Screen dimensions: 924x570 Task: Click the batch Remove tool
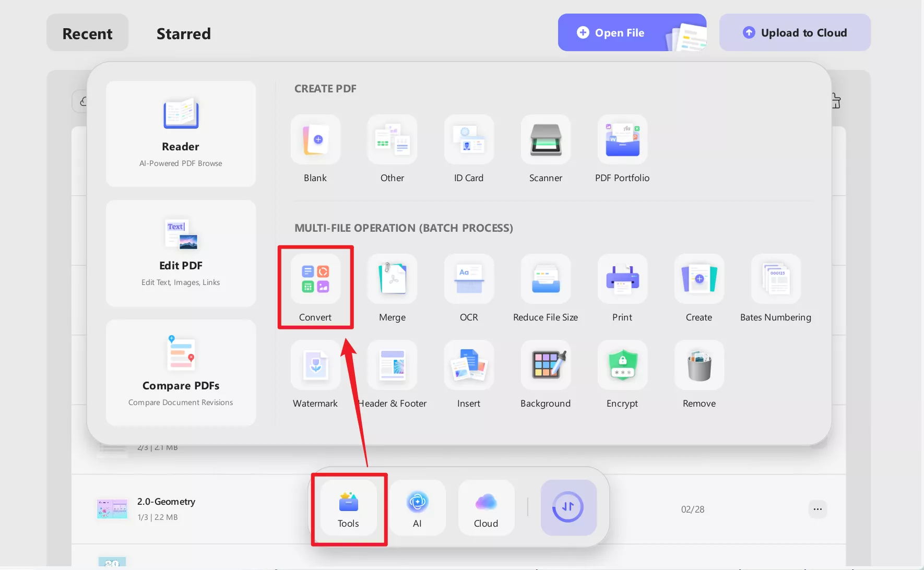699,365
